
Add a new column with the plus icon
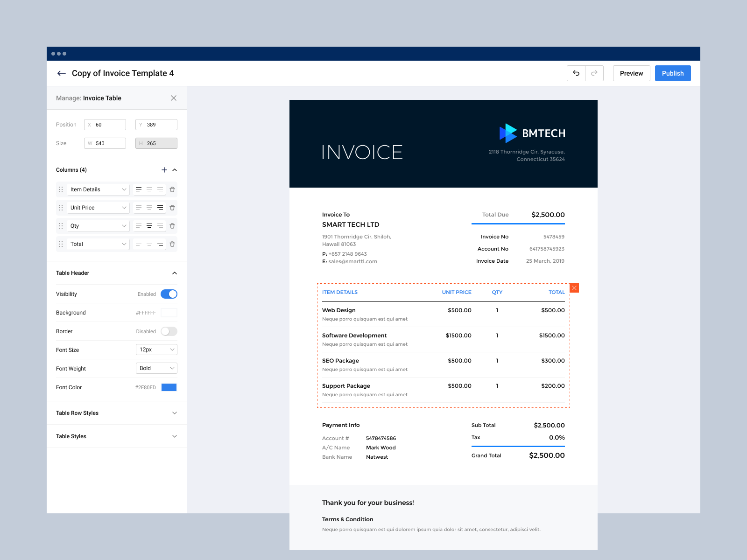(x=164, y=170)
